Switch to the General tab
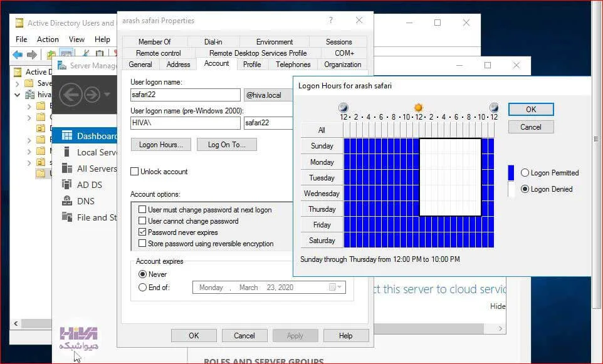 (140, 65)
